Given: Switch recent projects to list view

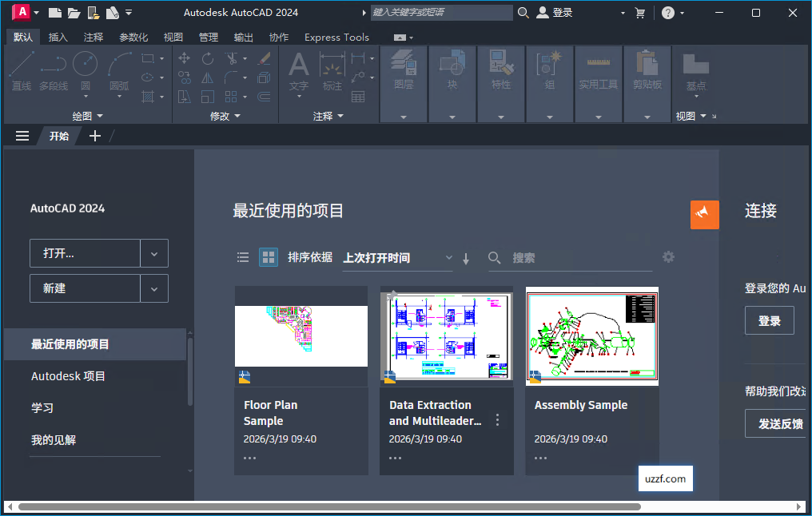Looking at the screenshot, I should click(x=243, y=257).
